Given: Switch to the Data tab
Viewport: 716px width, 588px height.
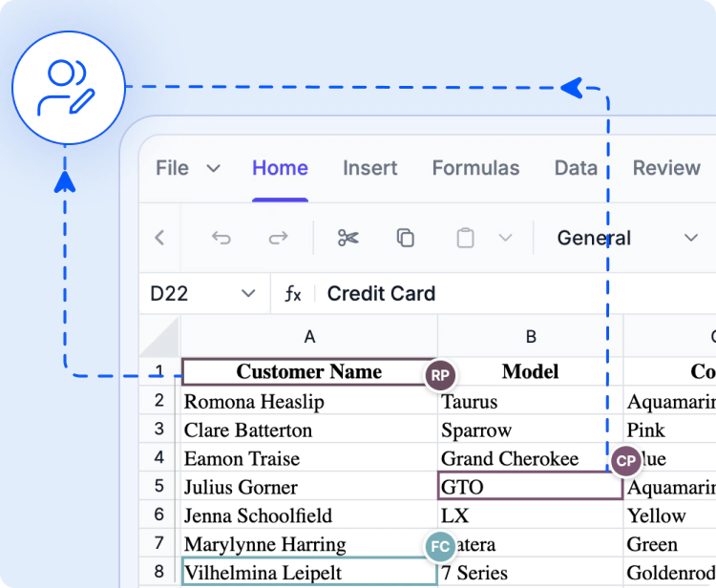Looking at the screenshot, I should pyautogui.click(x=576, y=168).
